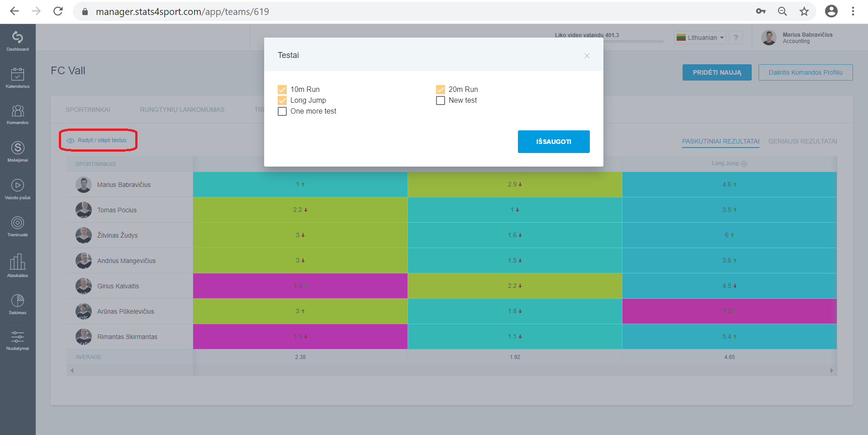Go to Komandos teams section
Viewport: 868px width, 435px height.
click(x=18, y=114)
